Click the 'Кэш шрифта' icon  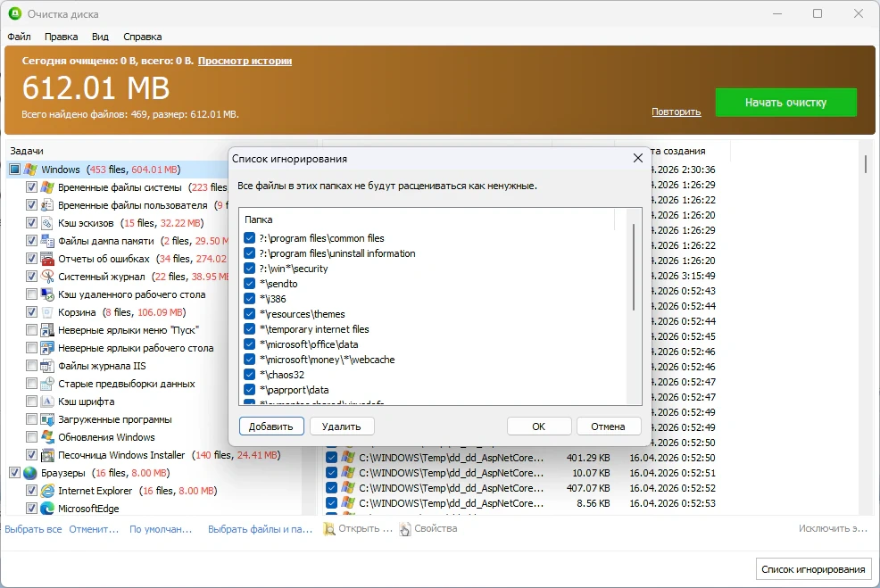click(x=47, y=402)
